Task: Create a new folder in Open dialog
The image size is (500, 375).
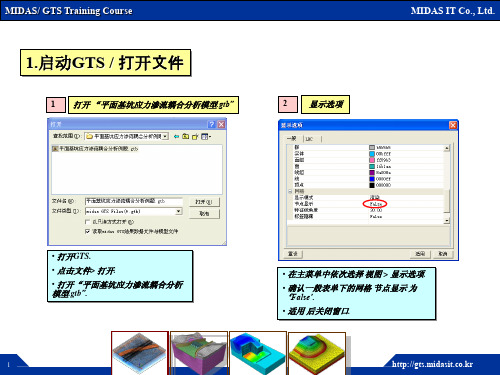Action: [195, 136]
